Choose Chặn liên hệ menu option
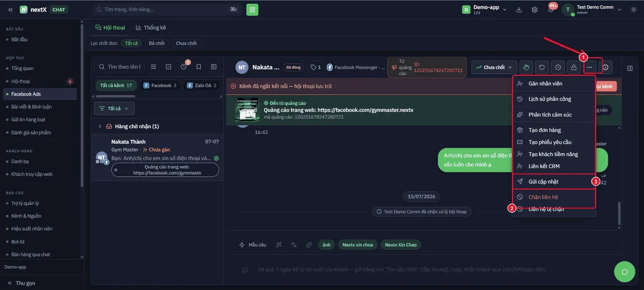Screen dimensions: 644x290 [x=554, y=197]
